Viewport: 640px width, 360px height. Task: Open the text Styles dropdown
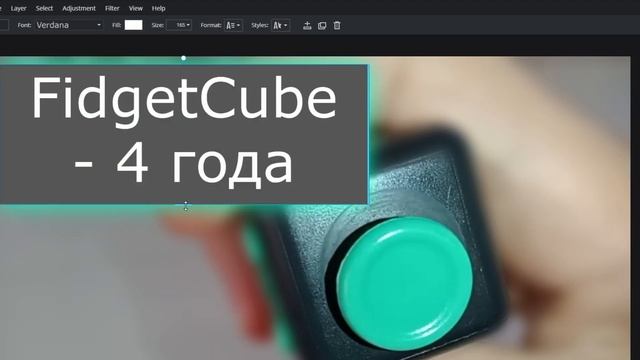click(x=280, y=25)
